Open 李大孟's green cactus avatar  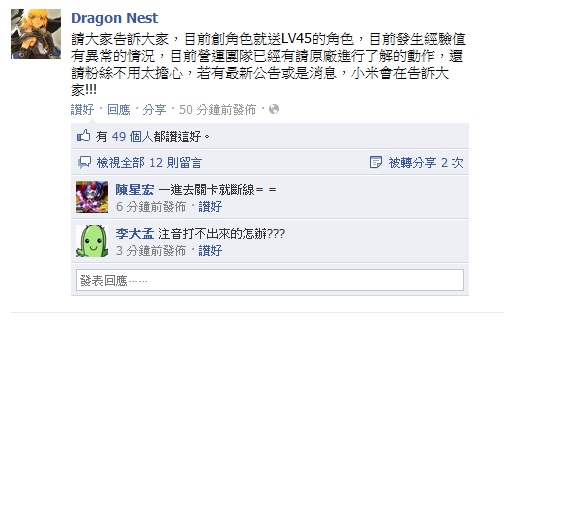[x=92, y=241]
